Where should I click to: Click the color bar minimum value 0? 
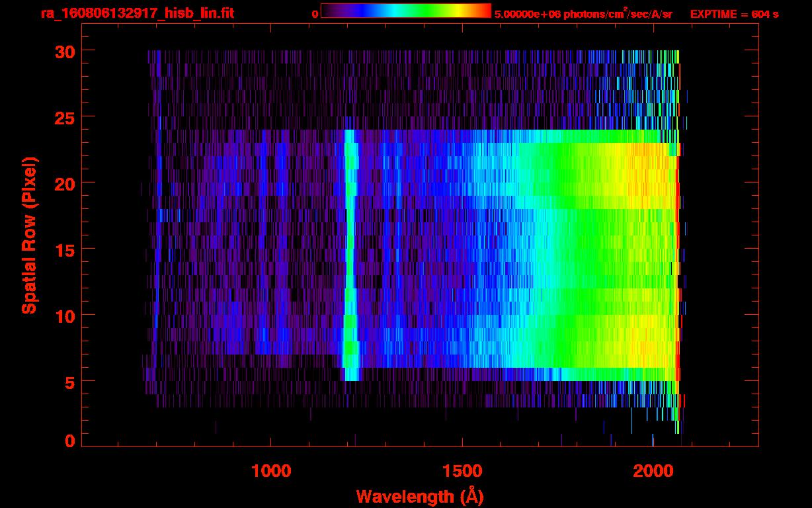coord(315,15)
